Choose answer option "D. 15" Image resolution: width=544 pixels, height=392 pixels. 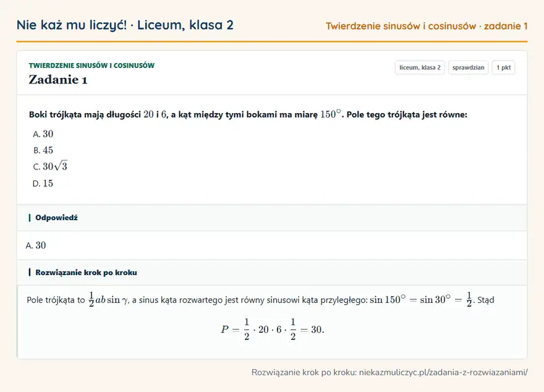coord(43,183)
